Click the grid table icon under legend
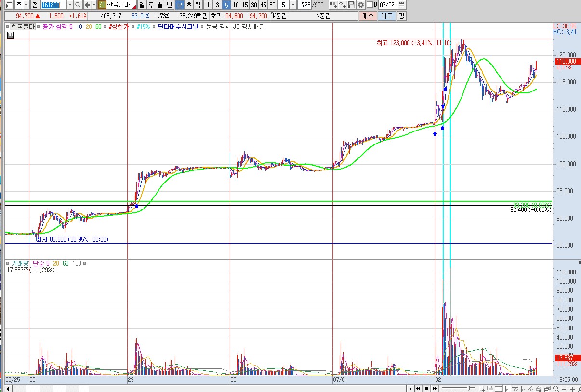581x392 pixels. (x=11, y=35)
